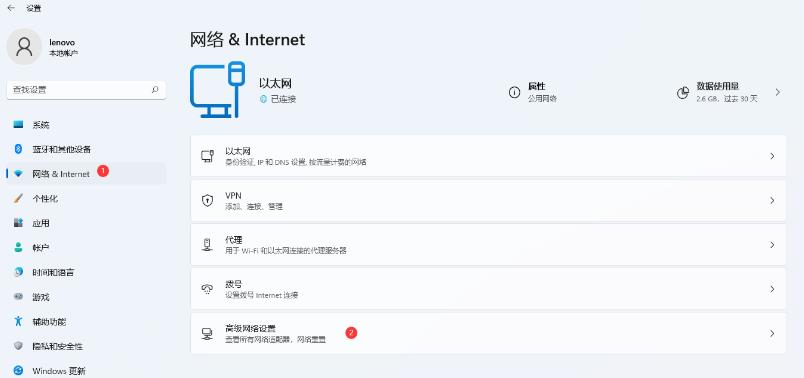
Task: Click the VPN shield icon
Action: coord(207,201)
